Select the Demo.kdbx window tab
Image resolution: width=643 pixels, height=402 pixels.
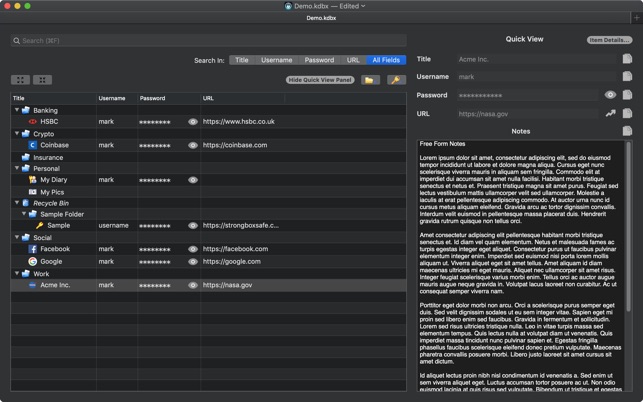click(321, 18)
